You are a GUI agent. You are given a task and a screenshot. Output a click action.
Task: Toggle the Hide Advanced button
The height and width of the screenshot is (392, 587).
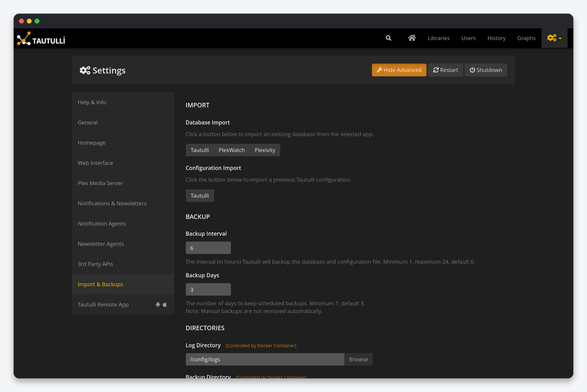[399, 70]
